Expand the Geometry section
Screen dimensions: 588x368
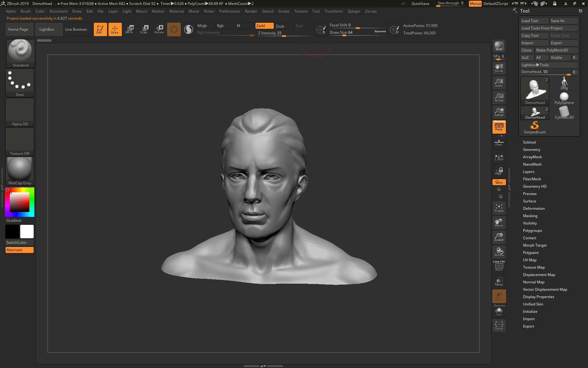pyautogui.click(x=531, y=150)
